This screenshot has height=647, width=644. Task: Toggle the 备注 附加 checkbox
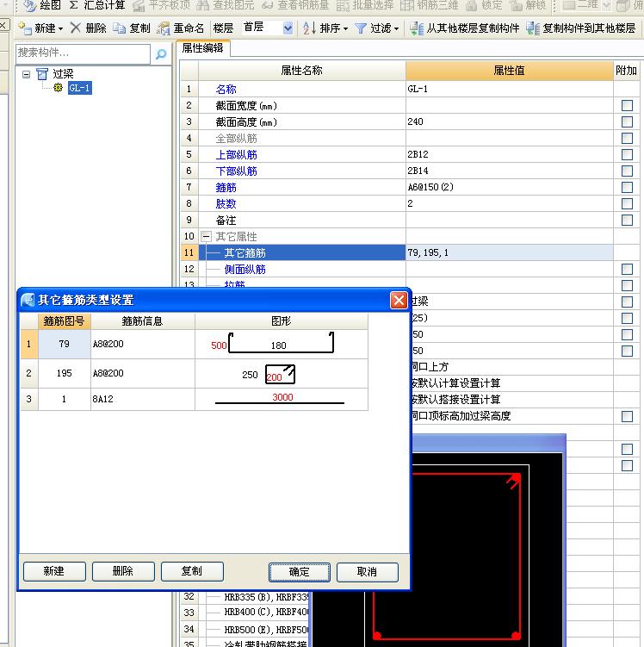pyautogui.click(x=627, y=220)
